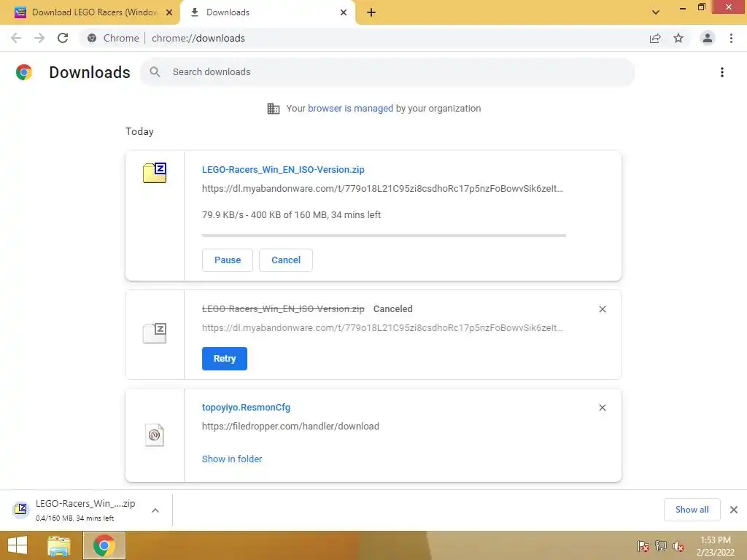Click the 'Canceled' status label
The image size is (747, 560).
click(x=393, y=308)
